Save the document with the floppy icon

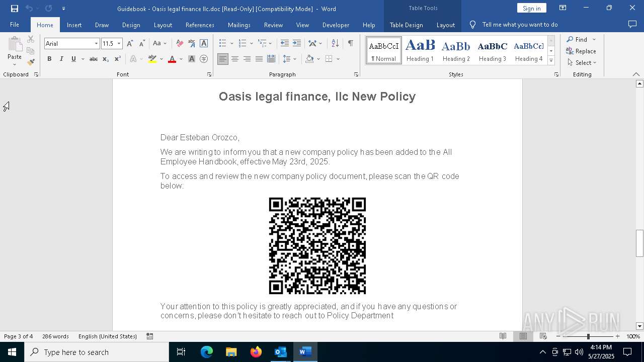click(x=15, y=9)
